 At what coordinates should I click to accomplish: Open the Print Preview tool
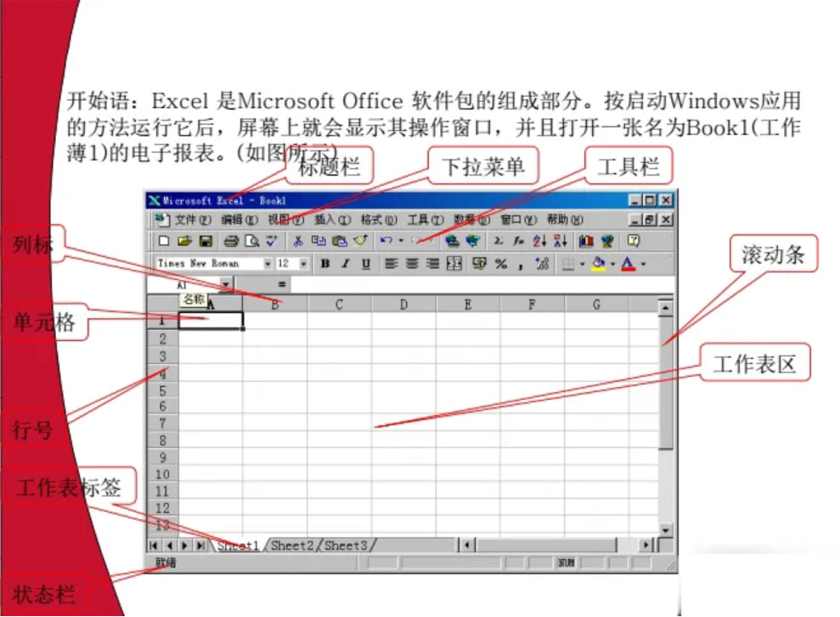click(251, 242)
